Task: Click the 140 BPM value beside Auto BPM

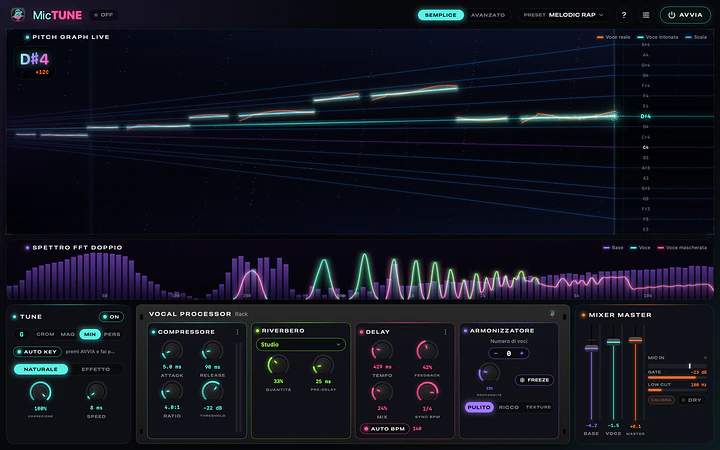Action: (x=417, y=428)
